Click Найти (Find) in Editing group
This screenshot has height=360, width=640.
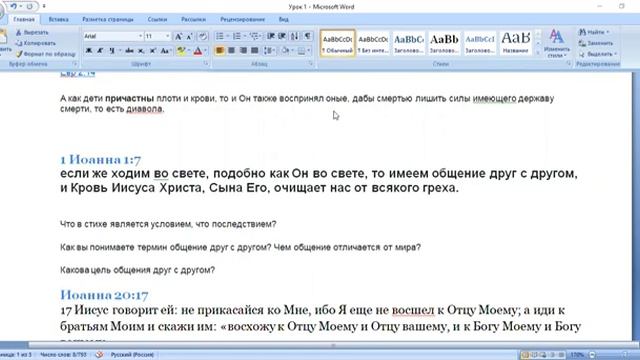pyautogui.click(x=594, y=32)
